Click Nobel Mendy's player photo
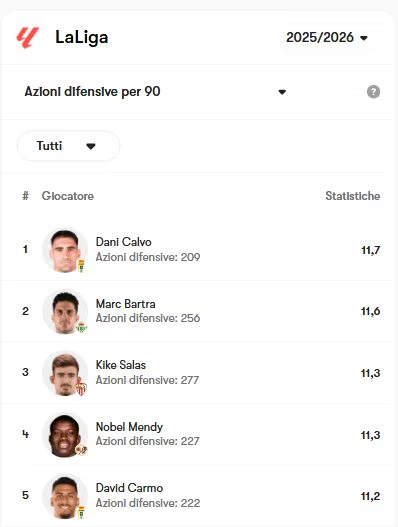Screen dimensions: 398x527 tap(65, 435)
